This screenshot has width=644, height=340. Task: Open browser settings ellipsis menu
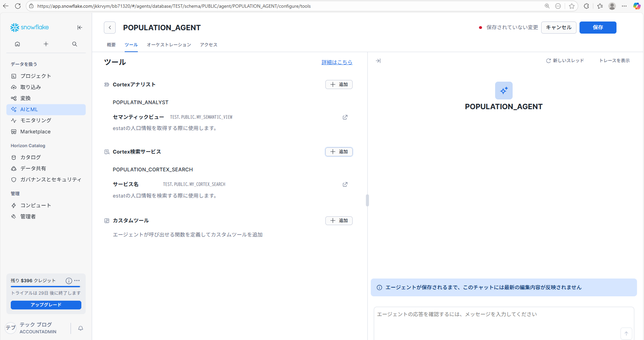pyautogui.click(x=624, y=6)
